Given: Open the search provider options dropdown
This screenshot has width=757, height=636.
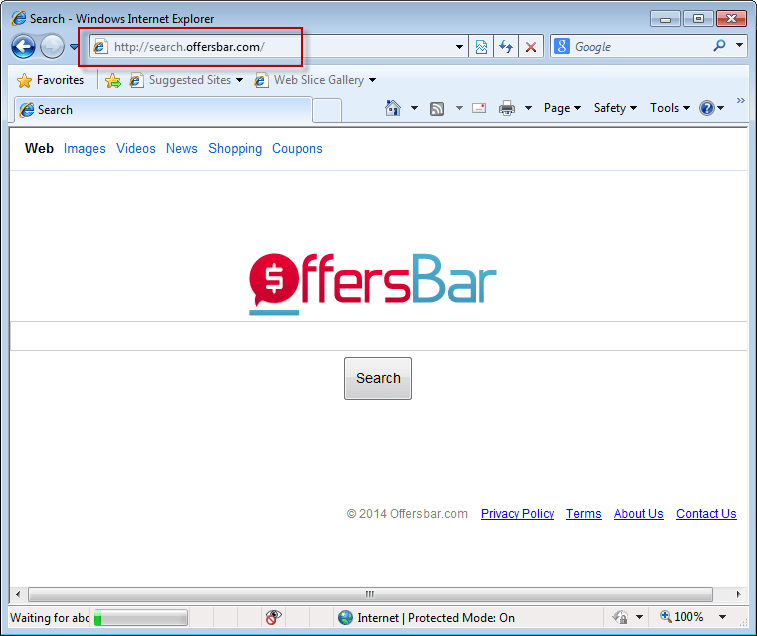Looking at the screenshot, I should tap(739, 45).
